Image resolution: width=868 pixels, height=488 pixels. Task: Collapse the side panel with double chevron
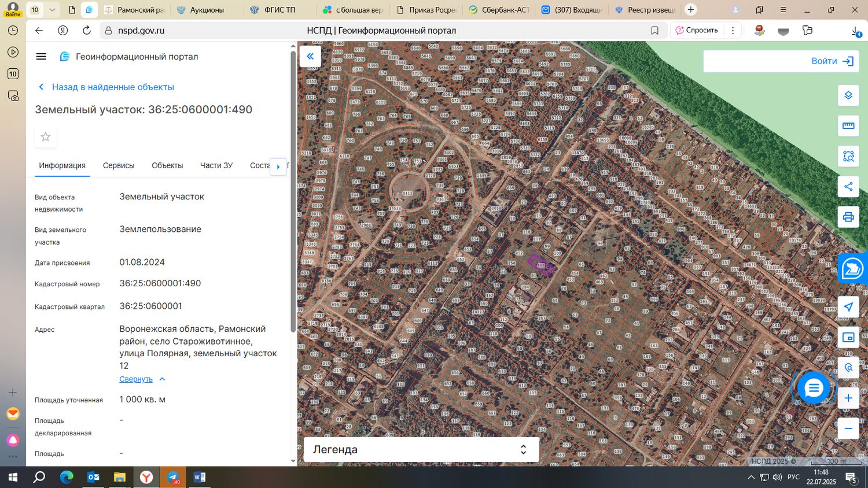click(x=310, y=56)
